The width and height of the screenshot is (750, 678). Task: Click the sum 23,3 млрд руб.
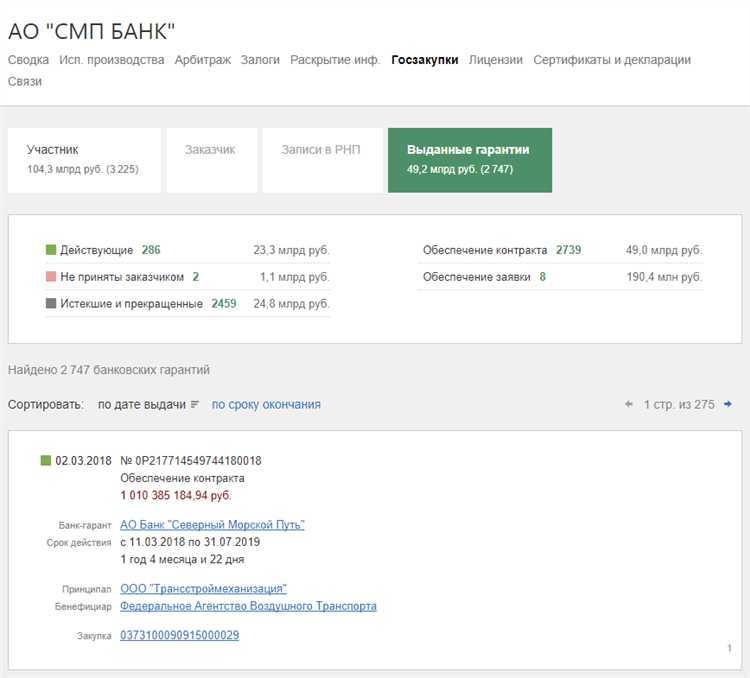tap(291, 250)
